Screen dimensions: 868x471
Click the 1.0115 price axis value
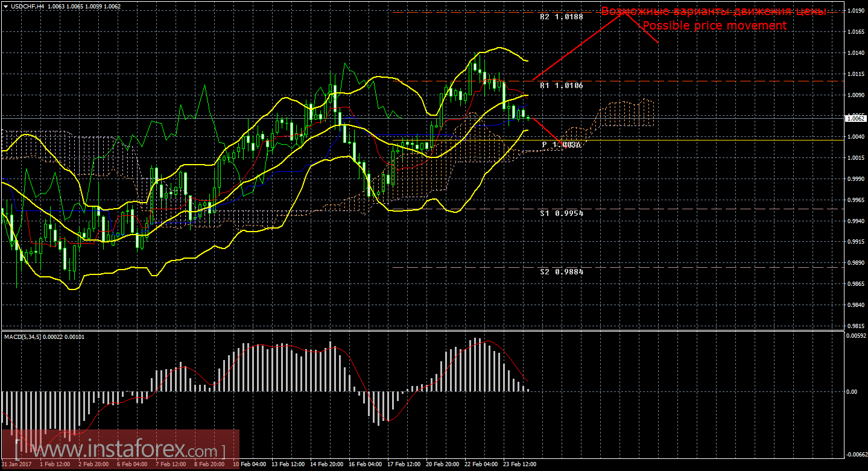pos(856,74)
